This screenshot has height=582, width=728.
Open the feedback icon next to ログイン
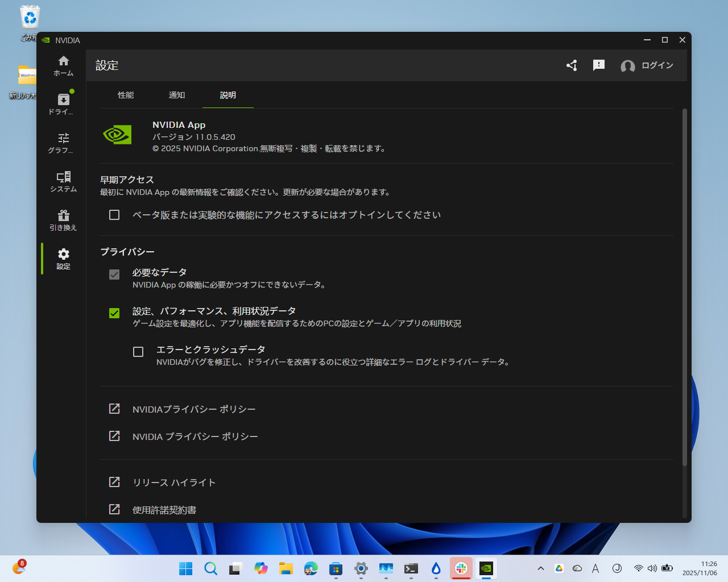pyautogui.click(x=598, y=65)
